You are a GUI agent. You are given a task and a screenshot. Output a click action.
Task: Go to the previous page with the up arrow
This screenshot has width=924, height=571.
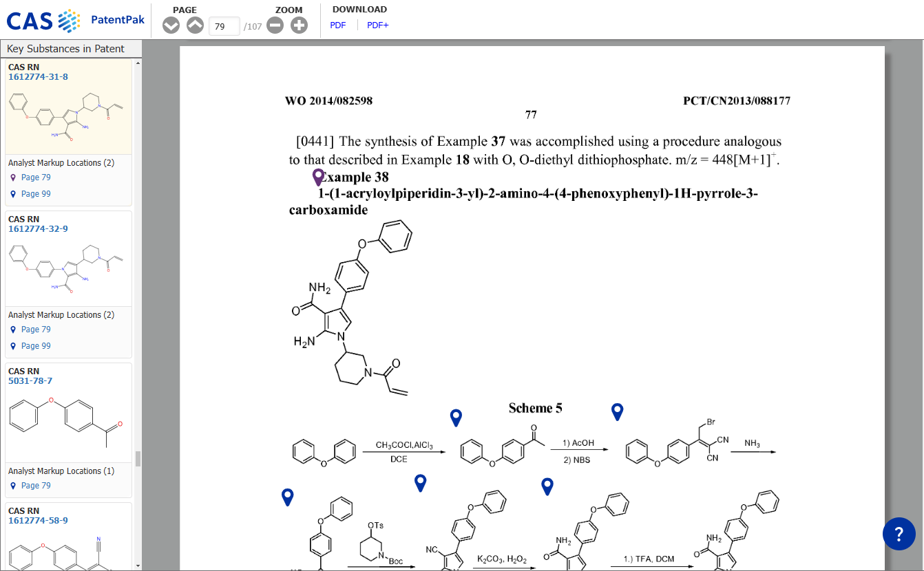[x=196, y=26]
